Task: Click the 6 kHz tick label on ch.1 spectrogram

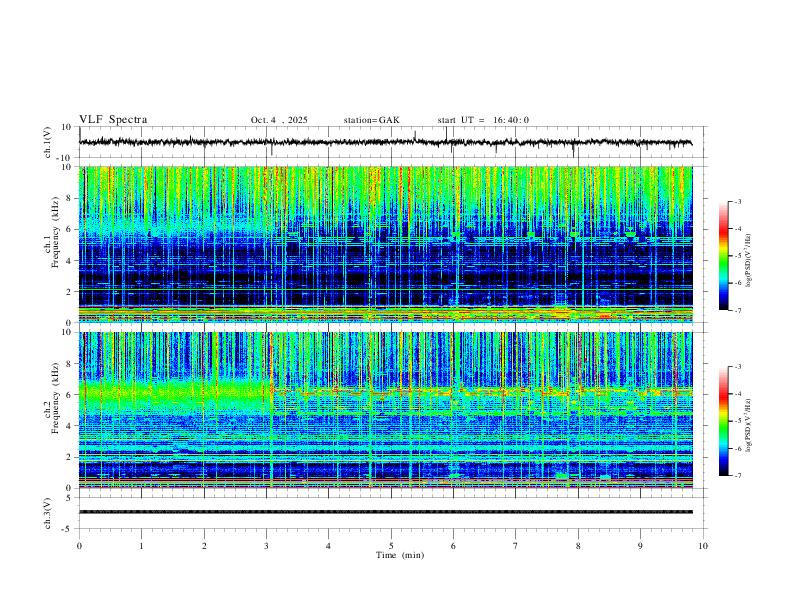Action: (70, 230)
